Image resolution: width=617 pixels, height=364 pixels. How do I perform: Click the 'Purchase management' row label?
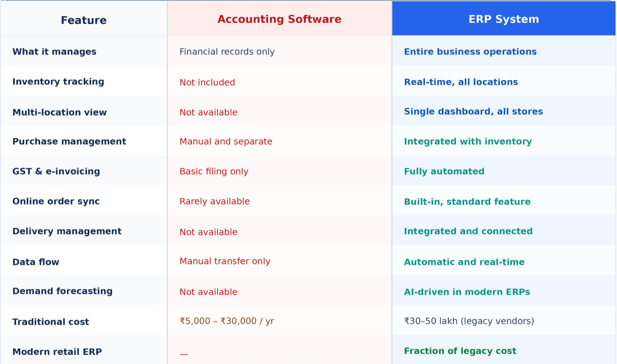coord(69,142)
